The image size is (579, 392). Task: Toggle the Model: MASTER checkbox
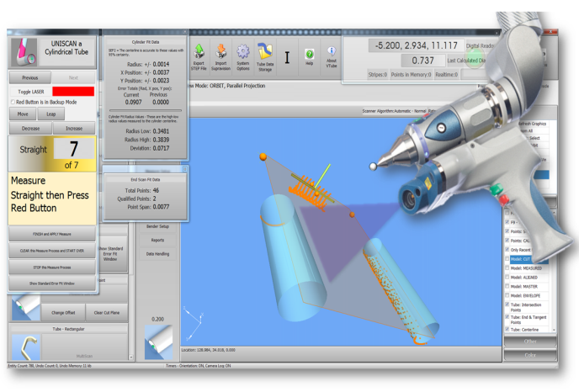[506, 287]
